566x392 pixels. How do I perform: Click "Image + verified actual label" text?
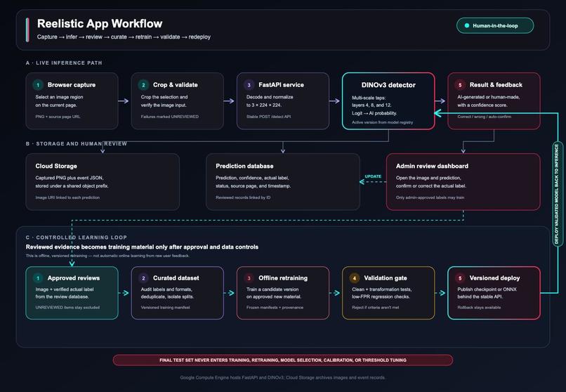point(65,289)
